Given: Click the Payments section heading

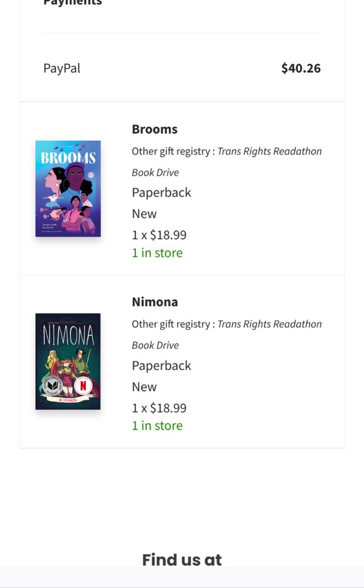Looking at the screenshot, I should tap(73, 3).
